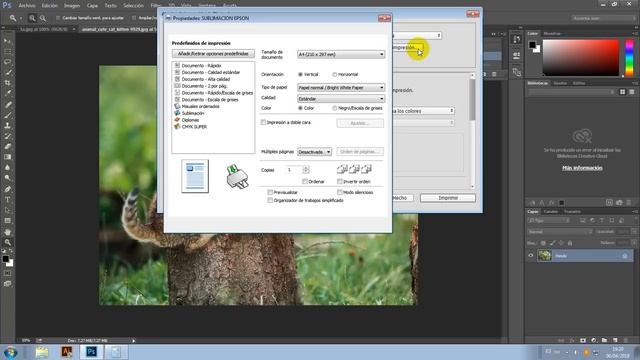Select CMYK SUPER preset in list
Image resolution: width=640 pixels, height=360 pixels.
pyautogui.click(x=194, y=127)
